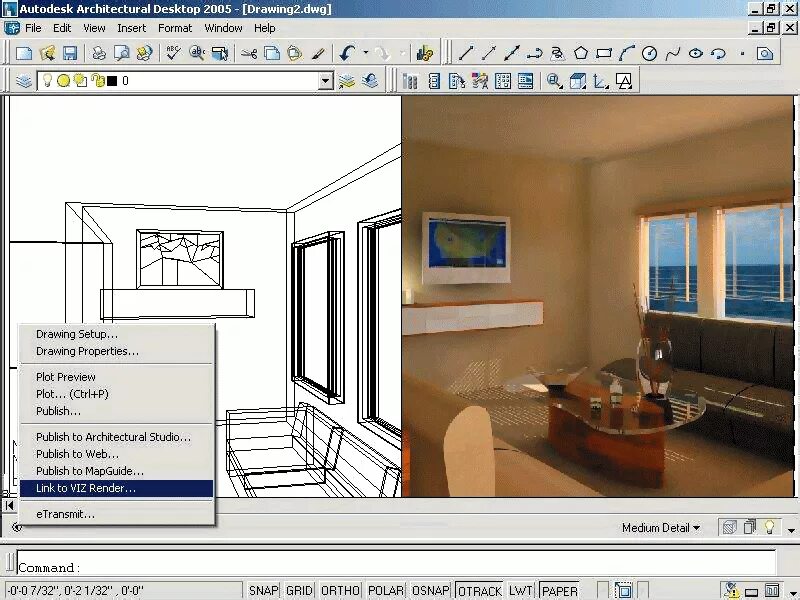Toggle GRID display in status bar
800x600 pixels.
coord(299,590)
